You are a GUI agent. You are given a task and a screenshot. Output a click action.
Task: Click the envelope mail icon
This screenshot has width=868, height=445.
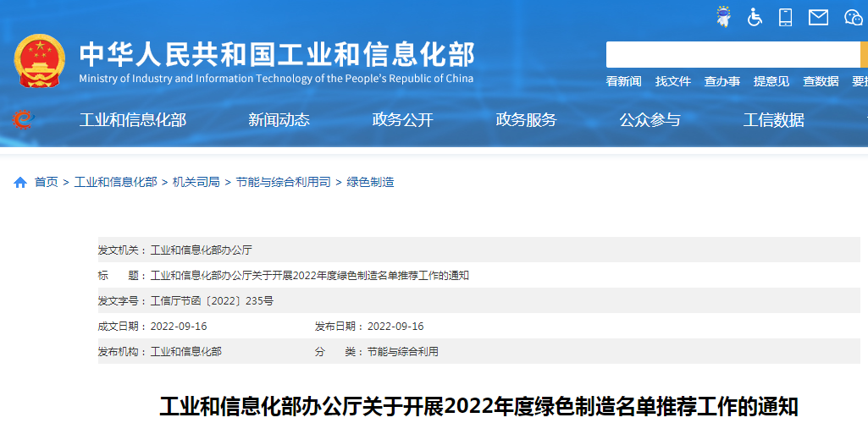817,17
